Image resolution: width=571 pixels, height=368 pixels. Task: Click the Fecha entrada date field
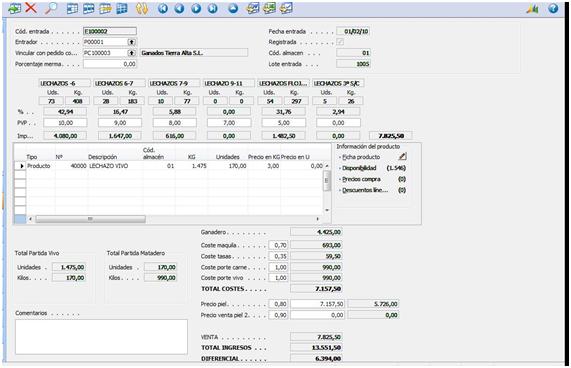[x=353, y=31]
